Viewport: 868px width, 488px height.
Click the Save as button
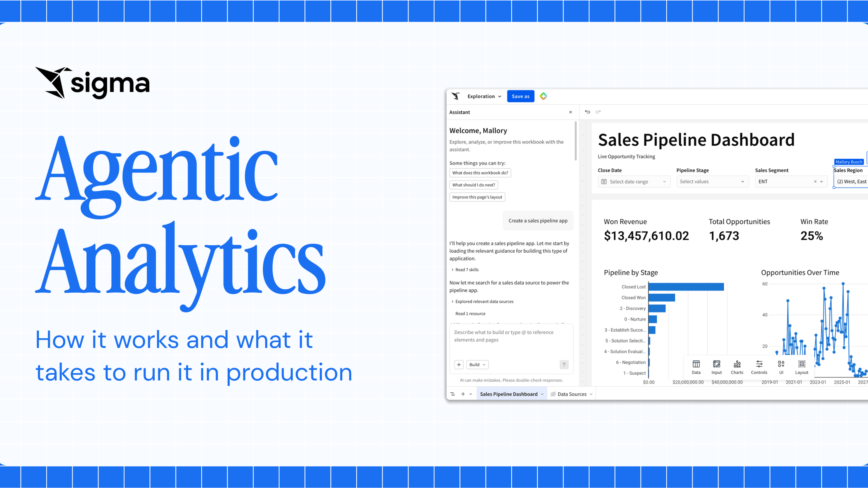[x=521, y=96]
